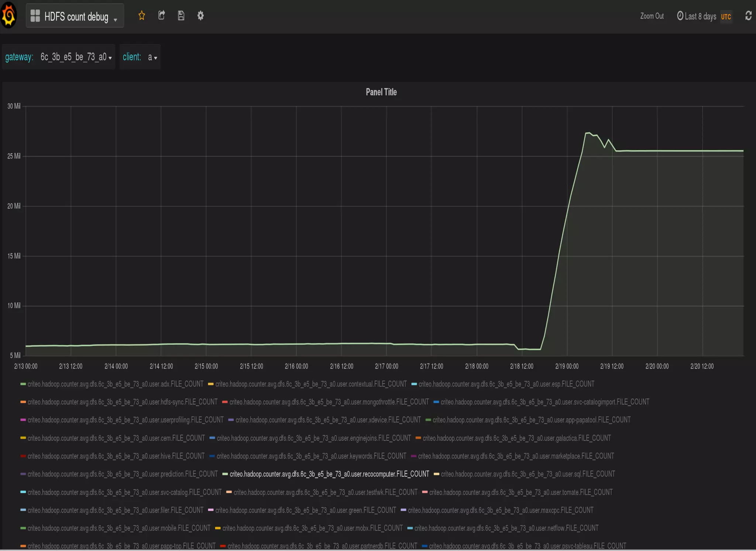Viewport: 756px width, 551px height.
Task: Expand the client variable dropdown
Action: (152, 57)
